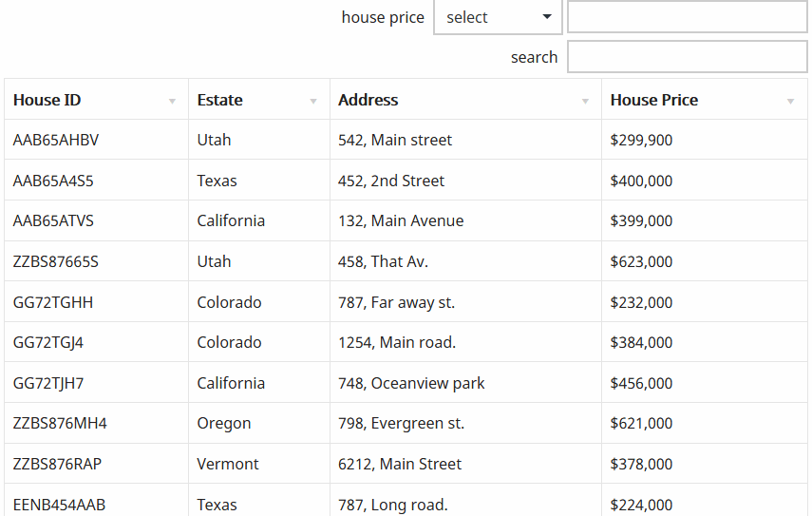Sort table by House ID header
812x516 pixels.
point(47,100)
